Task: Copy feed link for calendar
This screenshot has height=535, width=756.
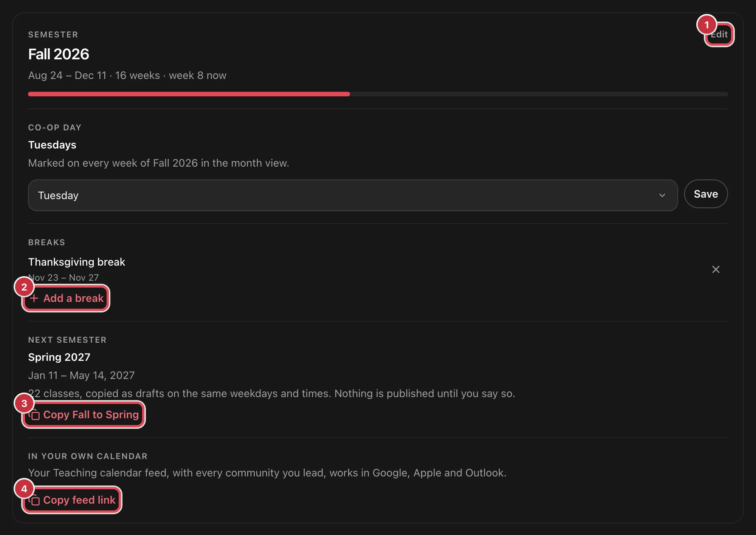Action: pyautogui.click(x=72, y=500)
